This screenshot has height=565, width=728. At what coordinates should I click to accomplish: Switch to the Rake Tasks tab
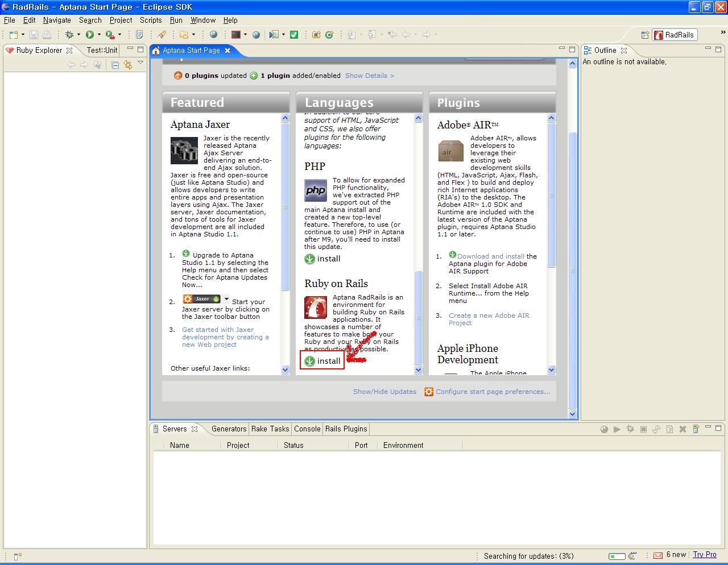tap(270, 429)
